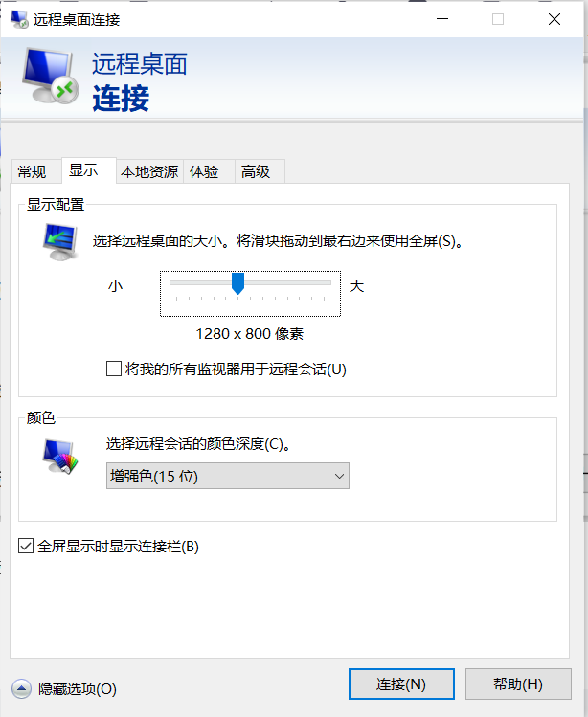The width and height of the screenshot is (588, 717).
Task: Minimize the Remote Desktop window
Action: click(x=442, y=19)
